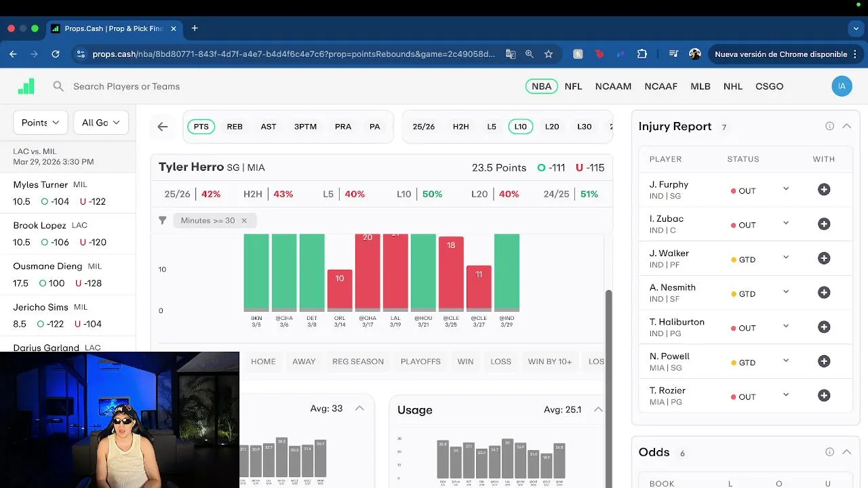Screen dimensions: 868x488
Task: Collapse the Avg: 33 chart panel
Action: [359, 408]
